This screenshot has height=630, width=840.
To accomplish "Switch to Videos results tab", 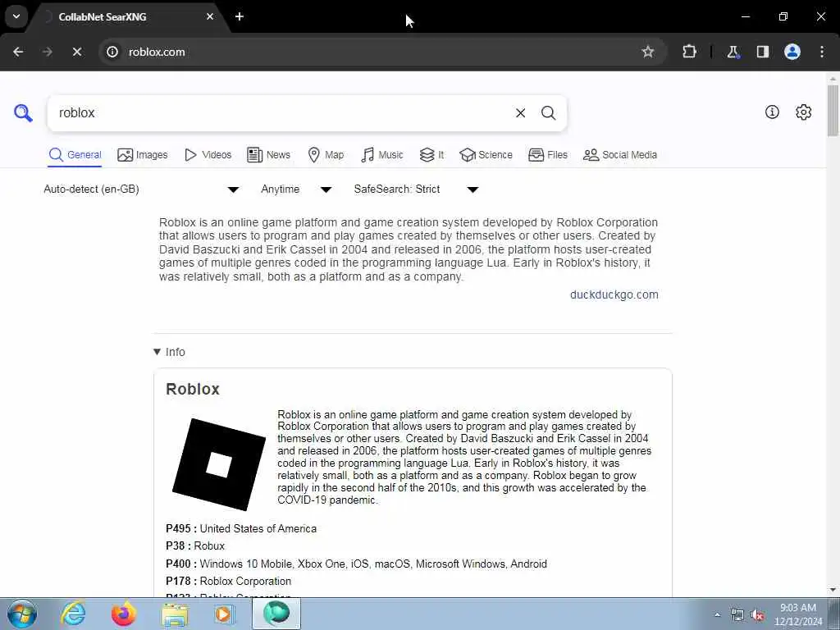I will point(208,155).
